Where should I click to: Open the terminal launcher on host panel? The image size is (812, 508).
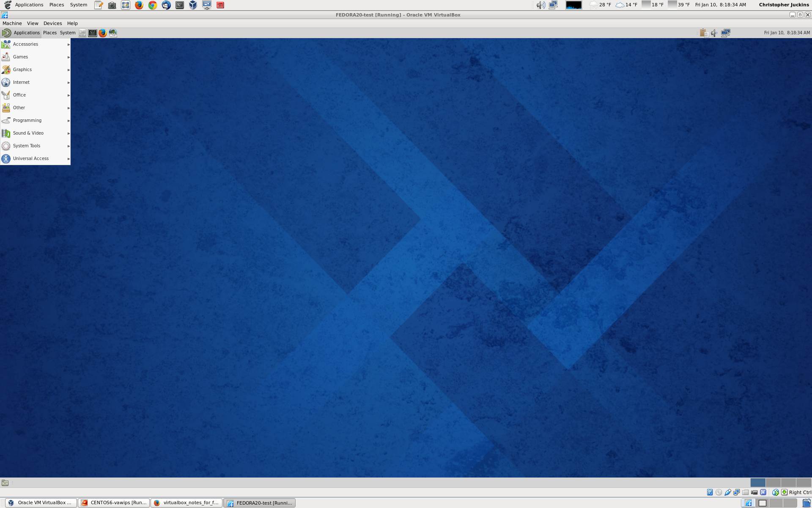tap(180, 5)
